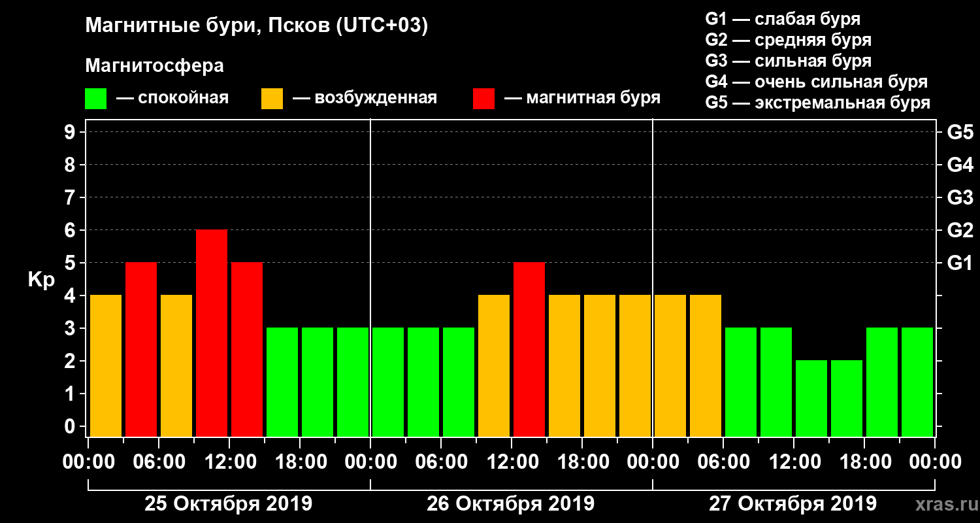This screenshot has height=523, width=980.
Task: Click the 'Магнитосфера' legend heading
Action: click(155, 66)
